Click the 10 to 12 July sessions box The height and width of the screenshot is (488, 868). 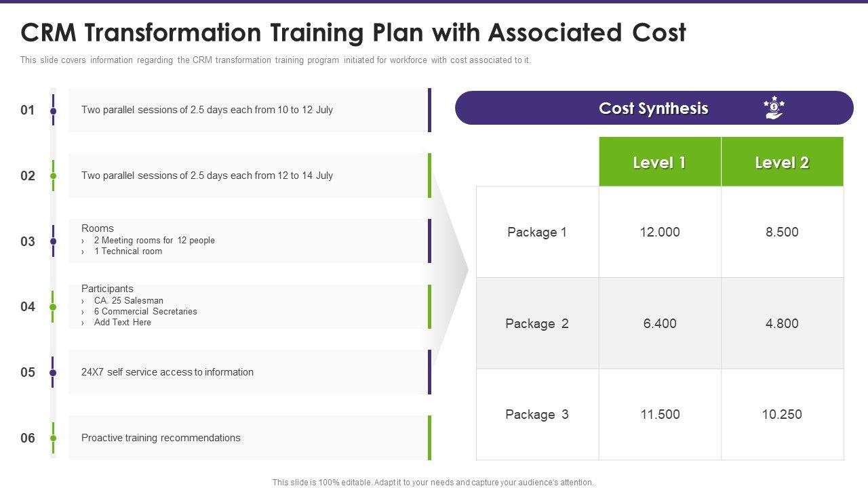[248, 110]
